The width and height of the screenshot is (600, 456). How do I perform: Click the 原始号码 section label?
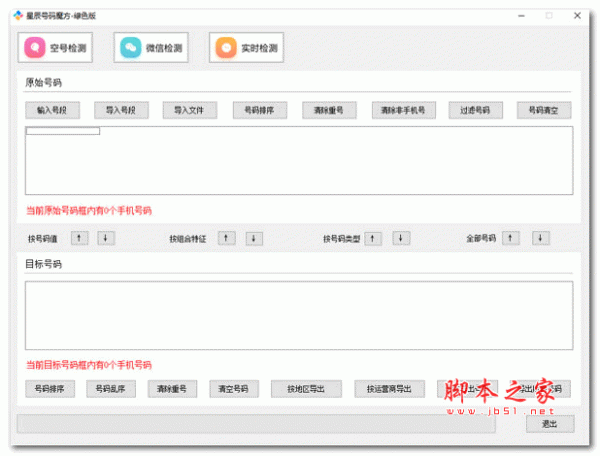[43, 82]
